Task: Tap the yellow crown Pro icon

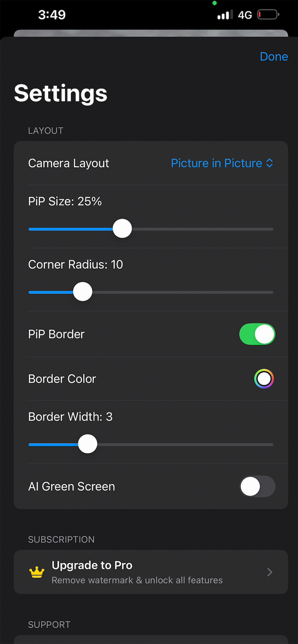Action: click(x=37, y=572)
